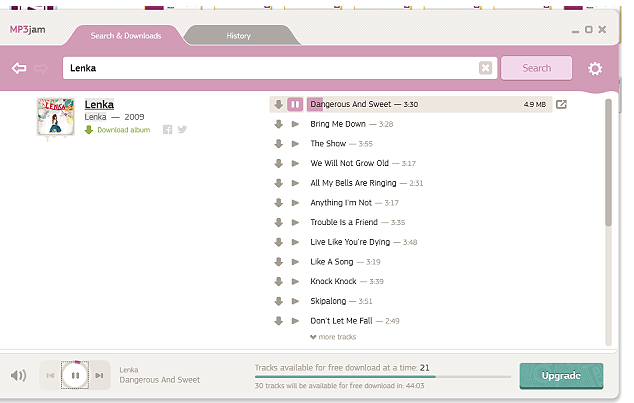Viewport: 634px width, 403px height.
Task: Click the Search button
Action: click(537, 68)
